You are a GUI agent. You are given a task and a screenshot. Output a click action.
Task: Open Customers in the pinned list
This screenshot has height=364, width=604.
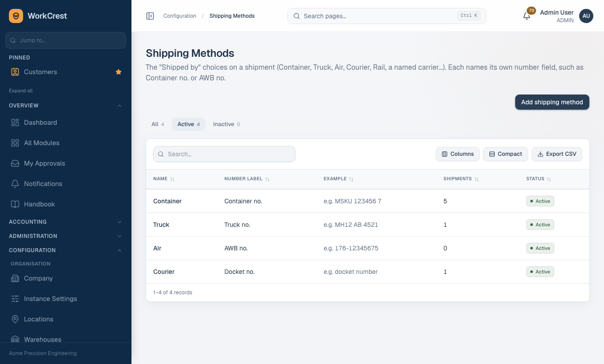(66, 72)
